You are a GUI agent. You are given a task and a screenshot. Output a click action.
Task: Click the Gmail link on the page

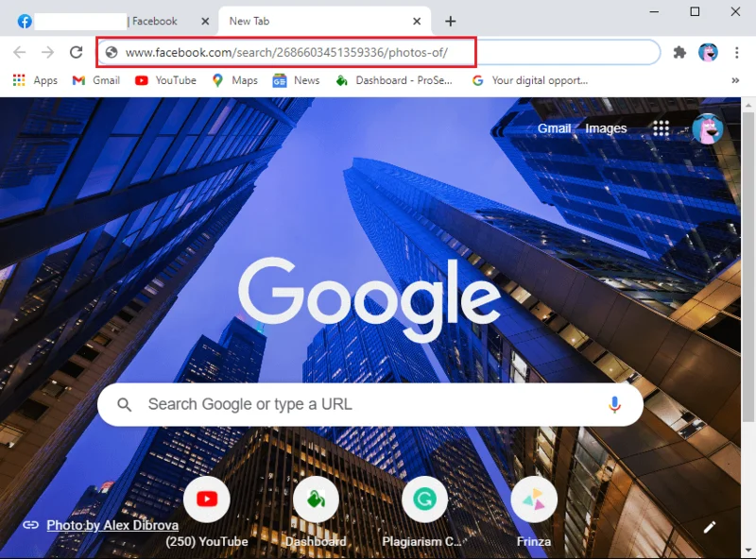coord(554,128)
